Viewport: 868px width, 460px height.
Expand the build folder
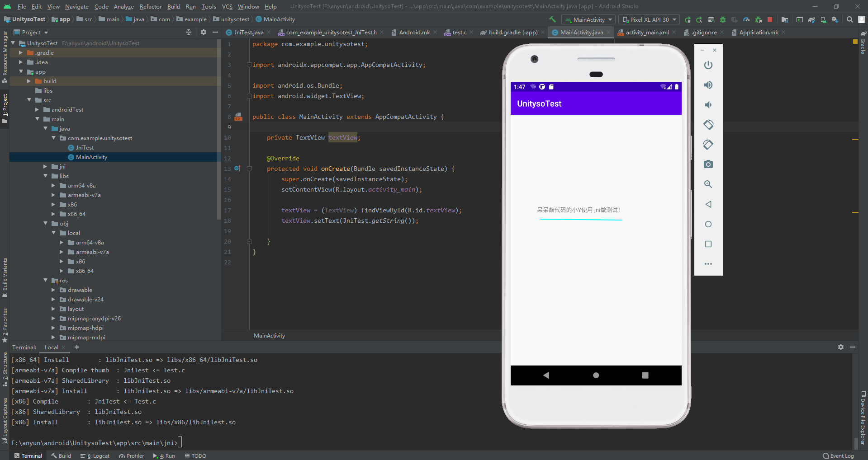(x=29, y=81)
